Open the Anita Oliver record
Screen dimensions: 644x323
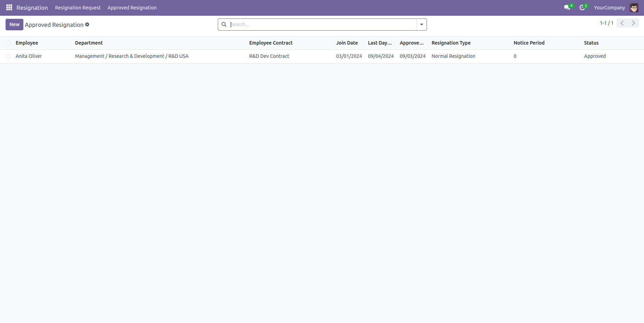(x=29, y=56)
